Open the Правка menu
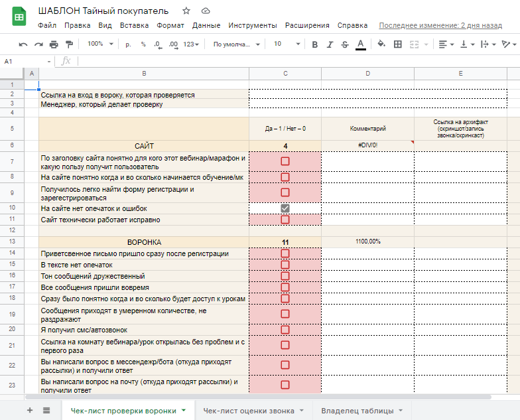The width and height of the screenshot is (520, 420). 77,25
